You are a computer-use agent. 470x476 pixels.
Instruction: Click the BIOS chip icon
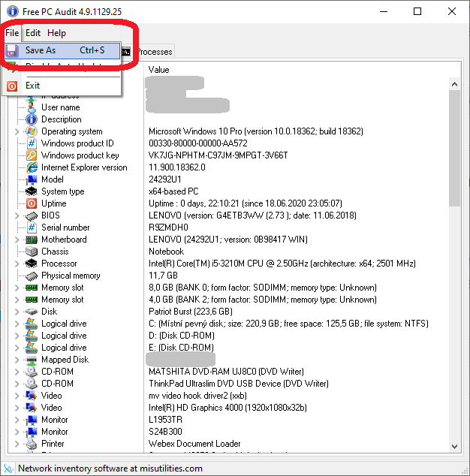32,215
